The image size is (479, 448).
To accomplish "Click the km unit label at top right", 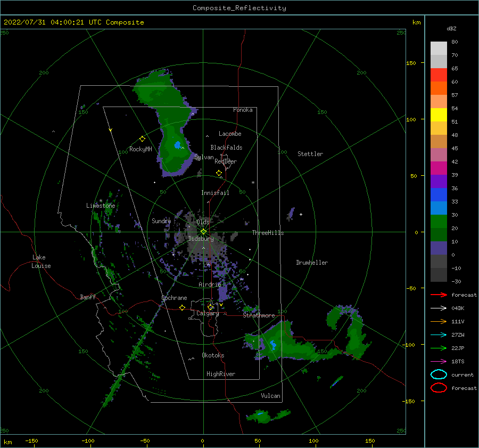I will 416,22.
